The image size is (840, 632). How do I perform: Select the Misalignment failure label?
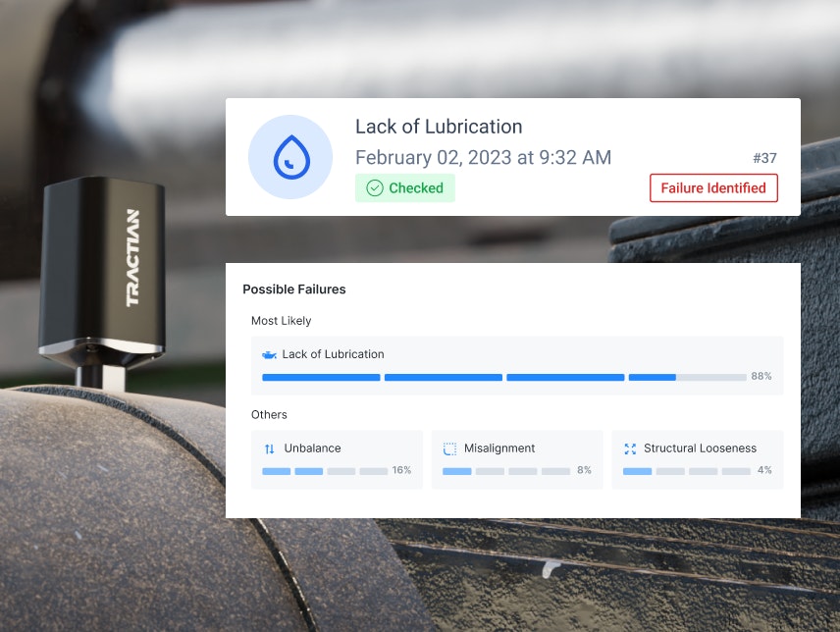[500, 448]
